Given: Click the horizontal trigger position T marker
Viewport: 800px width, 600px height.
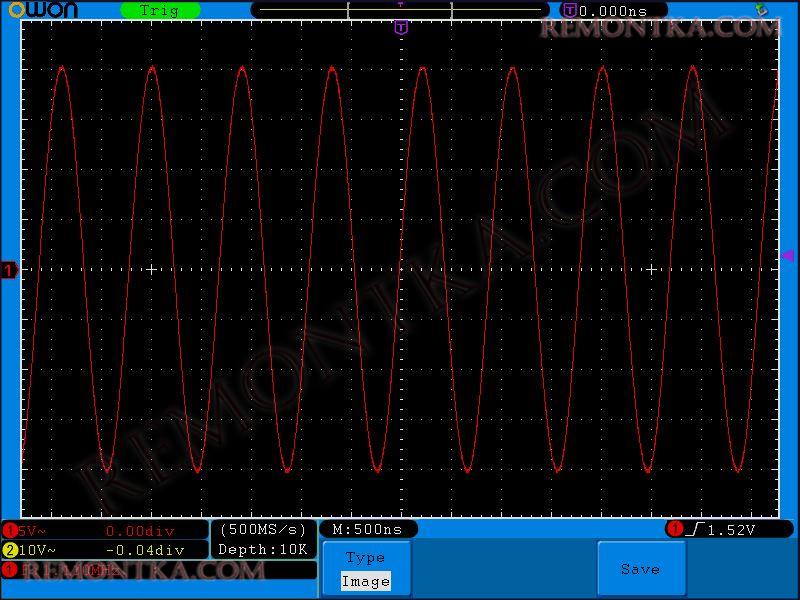Looking at the screenshot, I should tap(401, 27).
